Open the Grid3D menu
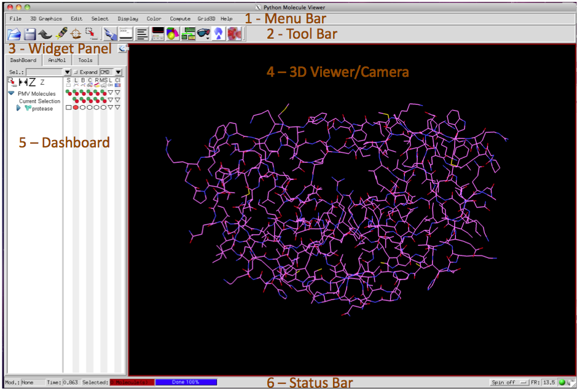The height and width of the screenshot is (392, 580). pos(206,18)
